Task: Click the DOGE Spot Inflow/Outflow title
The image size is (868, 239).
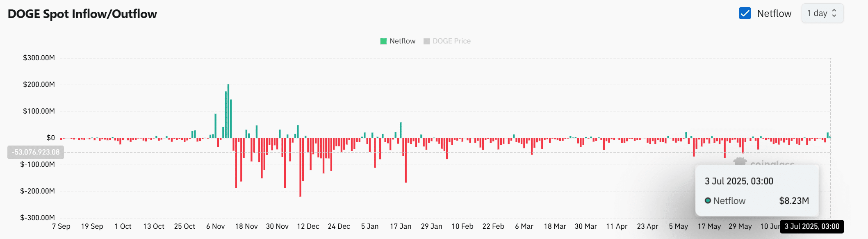Action: coord(82,14)
